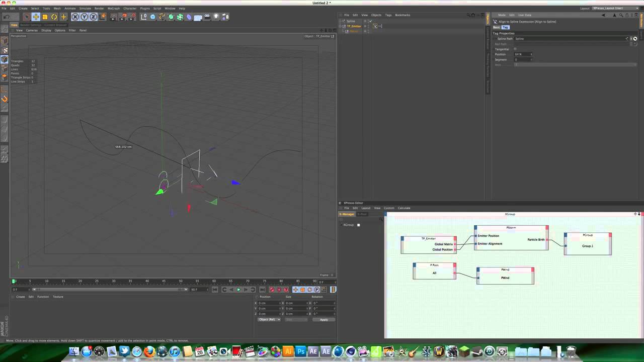Open the spline pen tools icon
644x362 pixels.
[x=162, y=17]
